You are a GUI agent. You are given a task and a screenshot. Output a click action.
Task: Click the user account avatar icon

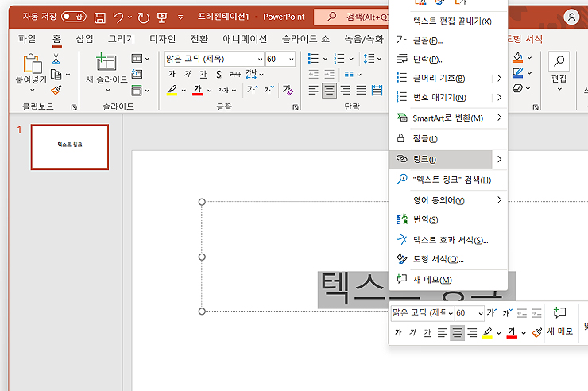tap(571, 17)
